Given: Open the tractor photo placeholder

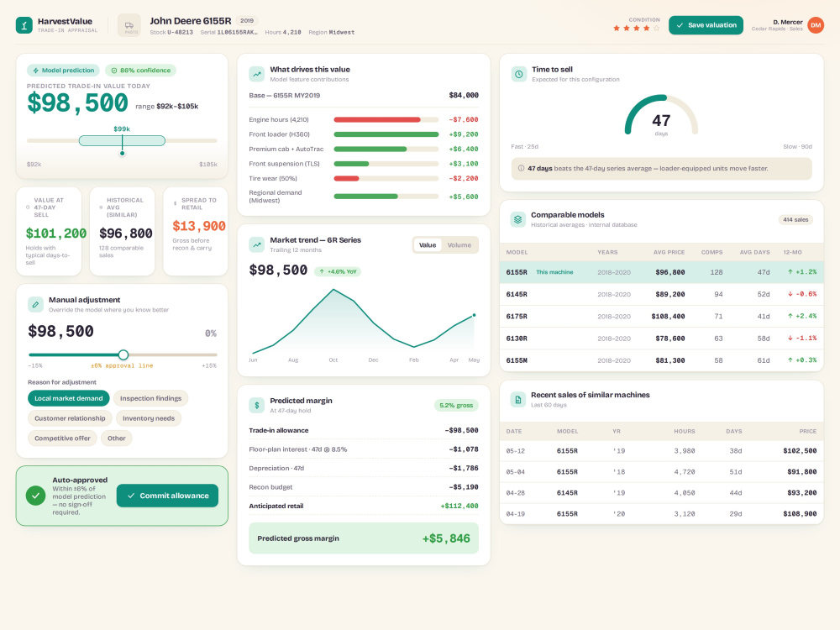Looking at the screenshot, I should pos(129,25).
